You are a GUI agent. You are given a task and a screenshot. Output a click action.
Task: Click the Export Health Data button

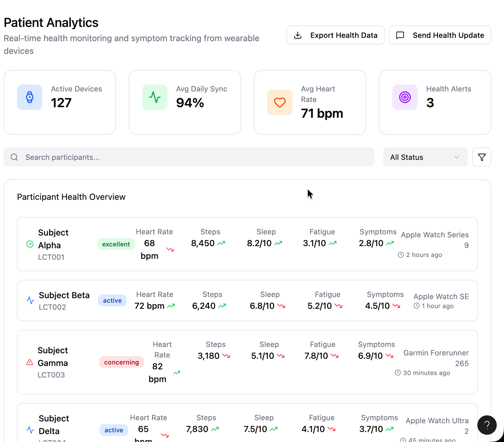[335, 35]
